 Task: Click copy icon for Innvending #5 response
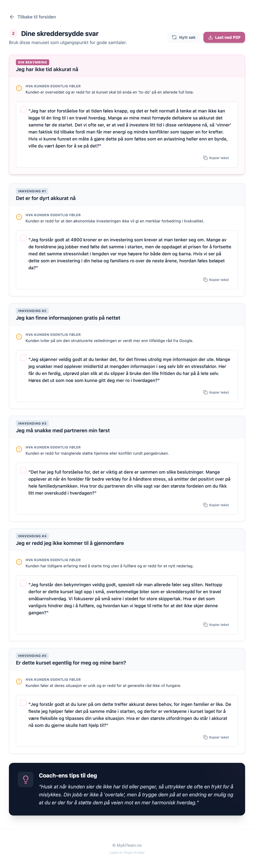(x=205, y=737)
